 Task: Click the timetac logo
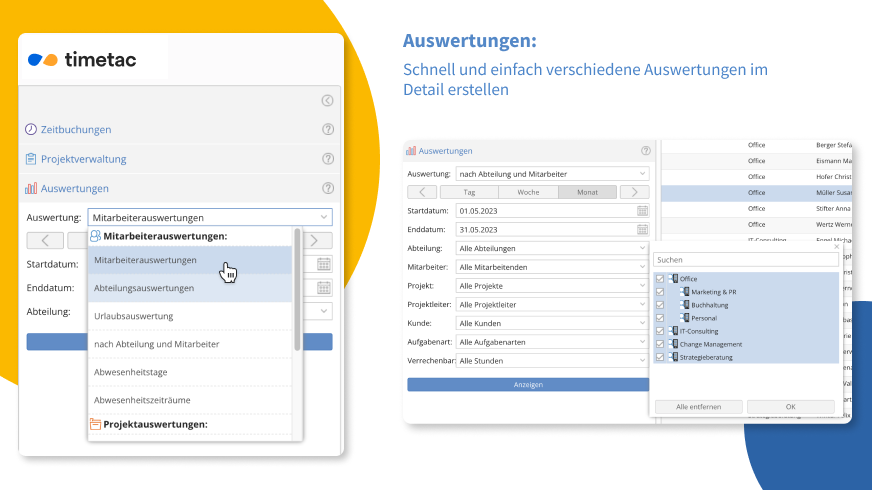pos(82,59)
